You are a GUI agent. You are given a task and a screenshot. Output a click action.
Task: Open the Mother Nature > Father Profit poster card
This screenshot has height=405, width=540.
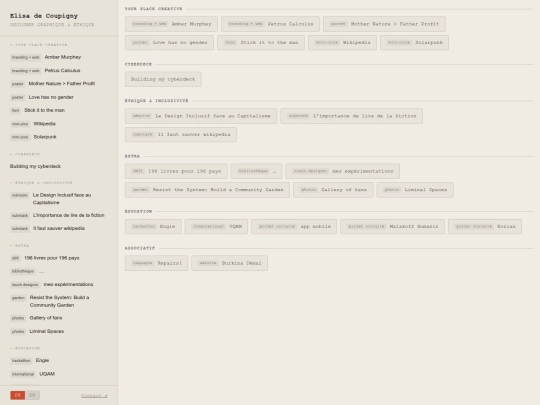coord(384,24)
